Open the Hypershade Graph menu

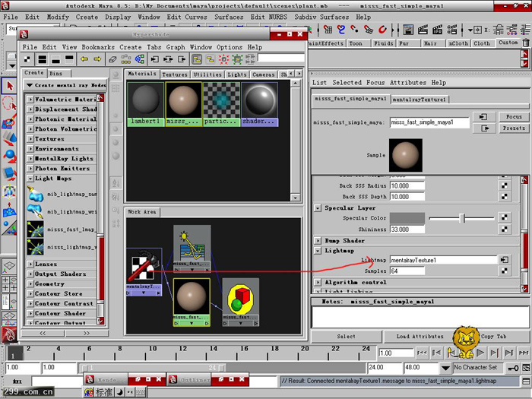[176, 47]
